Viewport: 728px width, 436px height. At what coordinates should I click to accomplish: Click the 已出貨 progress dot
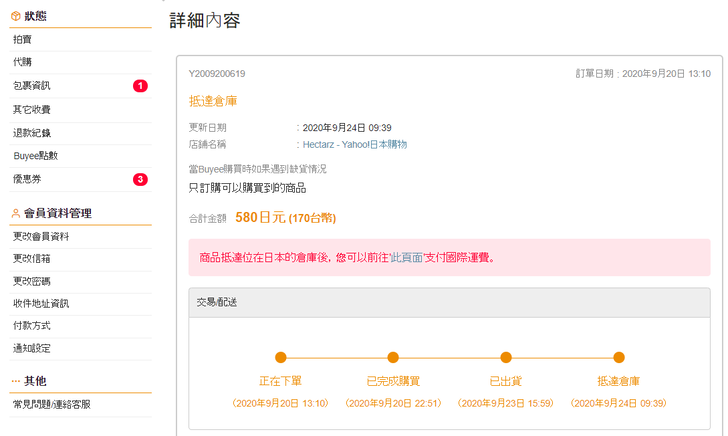tap(506, 357)
